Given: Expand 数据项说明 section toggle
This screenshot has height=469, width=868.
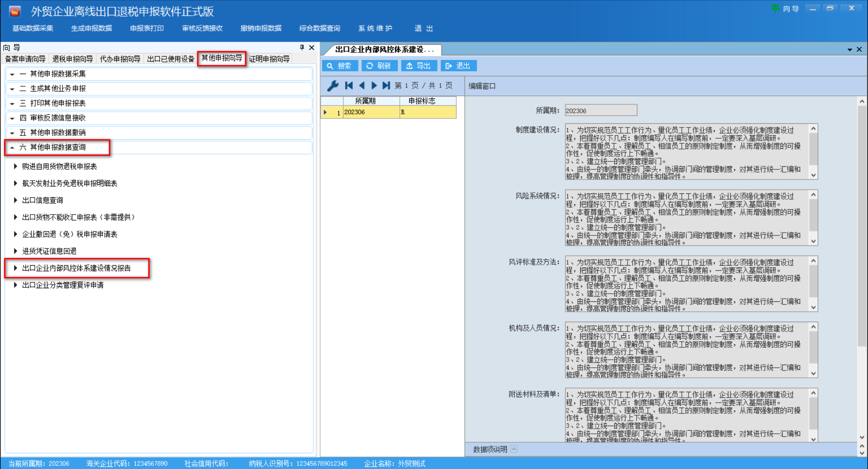Looking at the screenshot, I should 514,449.
